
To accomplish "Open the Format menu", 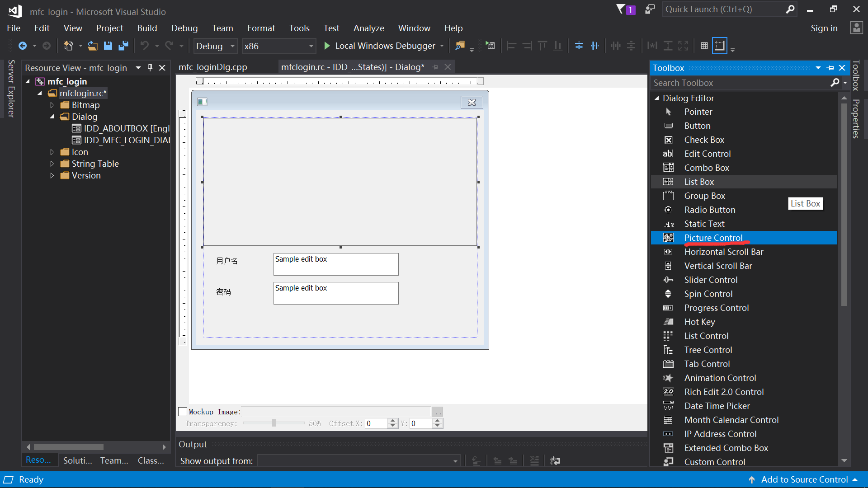I will coord(261,28).
